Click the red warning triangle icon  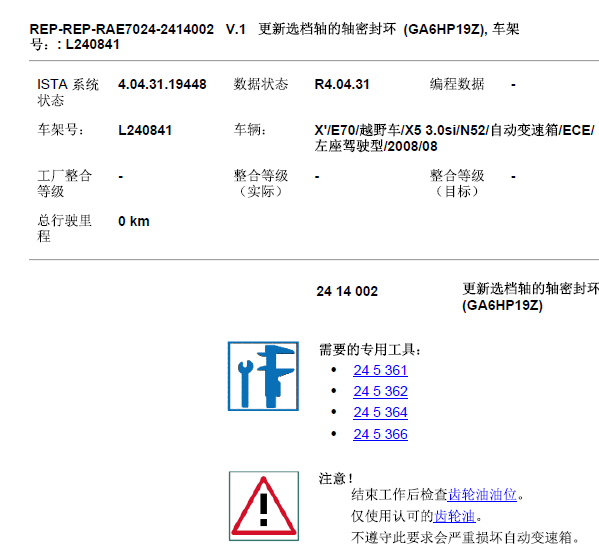[264, 506]
